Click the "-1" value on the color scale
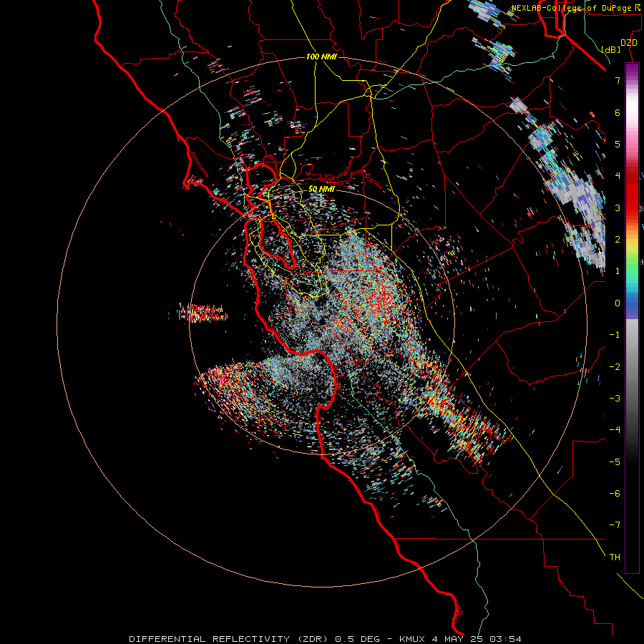 pyautogui.click(x=615, y=335)
